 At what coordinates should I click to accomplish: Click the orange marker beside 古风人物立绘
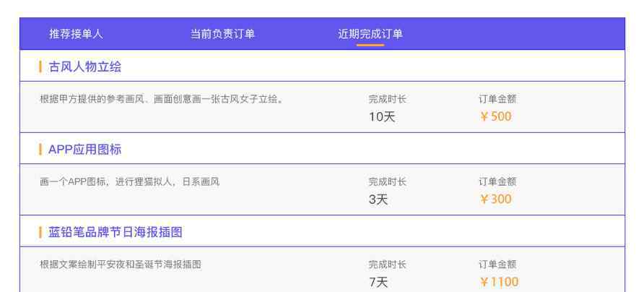tap(40, 66)
